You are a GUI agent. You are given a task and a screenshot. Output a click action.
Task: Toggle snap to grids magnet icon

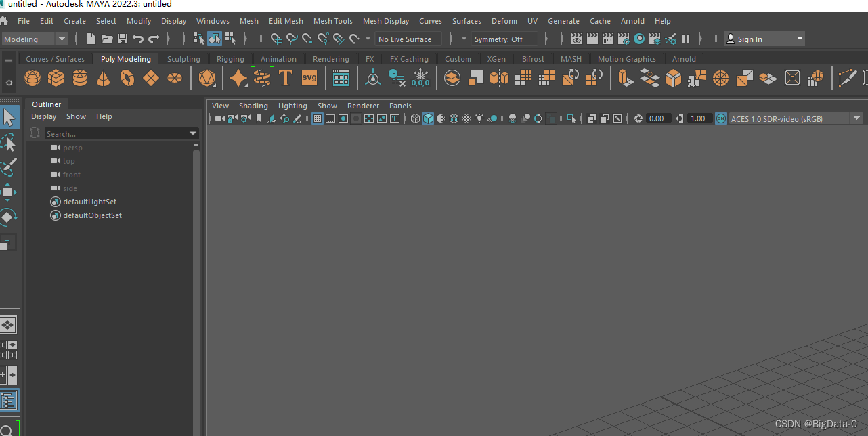276,39
